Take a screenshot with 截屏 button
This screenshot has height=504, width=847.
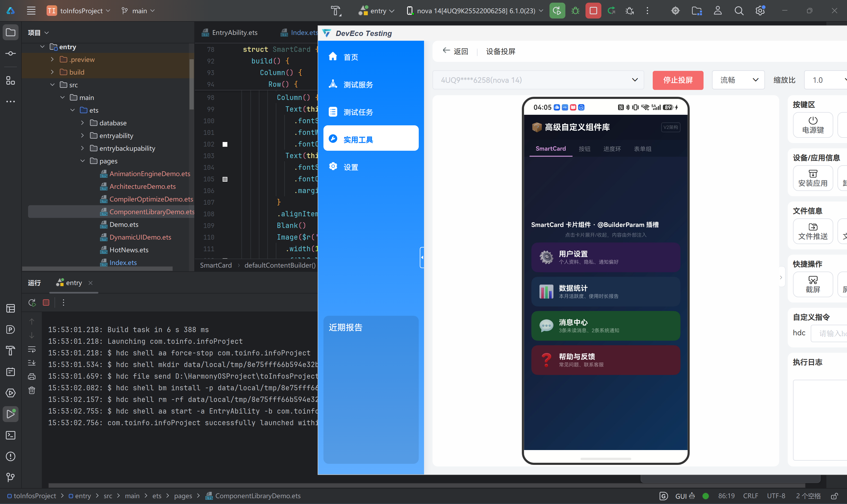(x=813, y=284)
